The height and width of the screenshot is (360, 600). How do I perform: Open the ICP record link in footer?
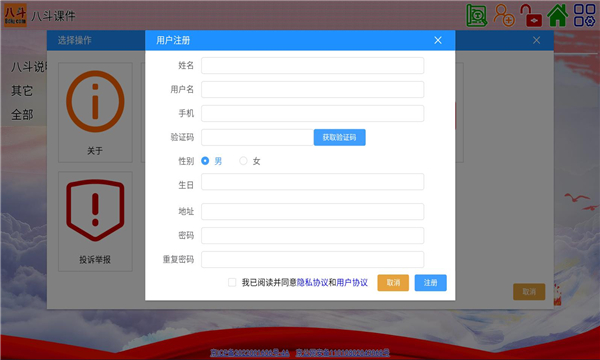coord(249,352)
